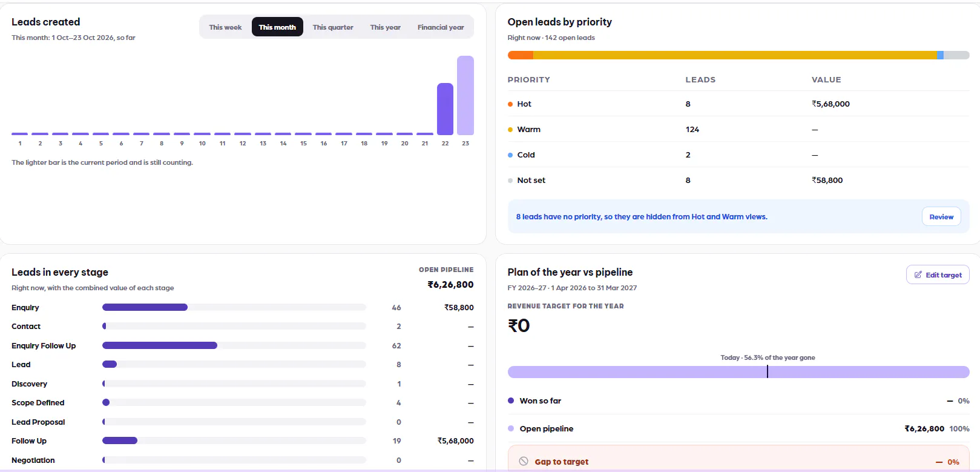Click the pencil icon on Edit target
Image resolution: width=980 pixels, height=472 pixels.
[918, 274]
